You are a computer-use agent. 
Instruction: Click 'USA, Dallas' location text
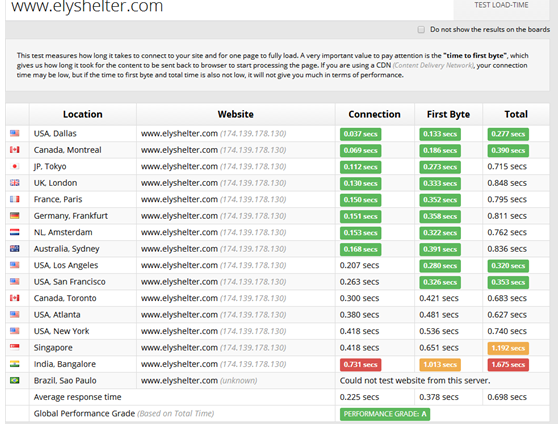pyautogui.click(x=55, y=134)
